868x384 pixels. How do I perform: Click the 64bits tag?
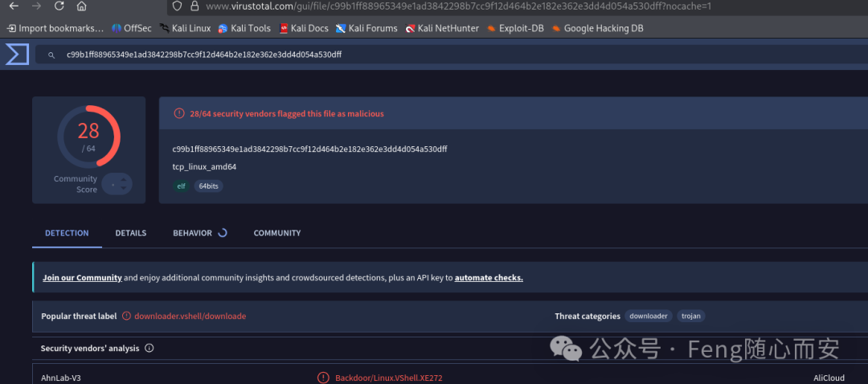[x=208, y=186]
